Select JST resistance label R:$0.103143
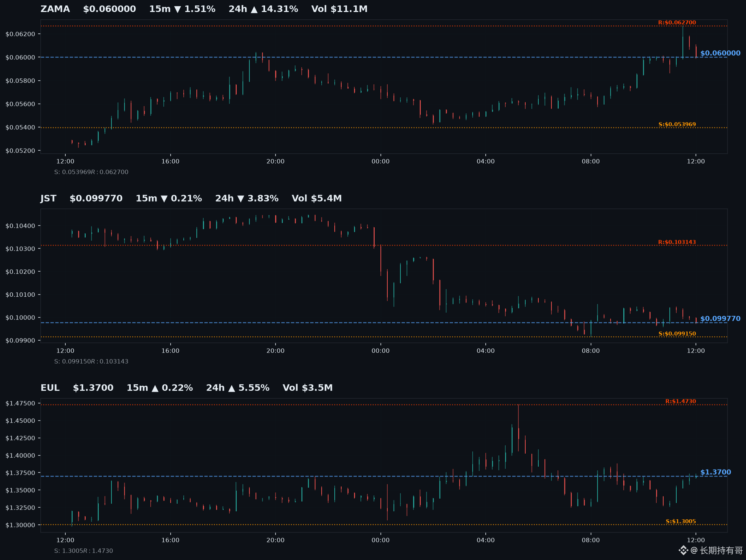The width and height of the screenshot is (746, 560). (677, 242)
